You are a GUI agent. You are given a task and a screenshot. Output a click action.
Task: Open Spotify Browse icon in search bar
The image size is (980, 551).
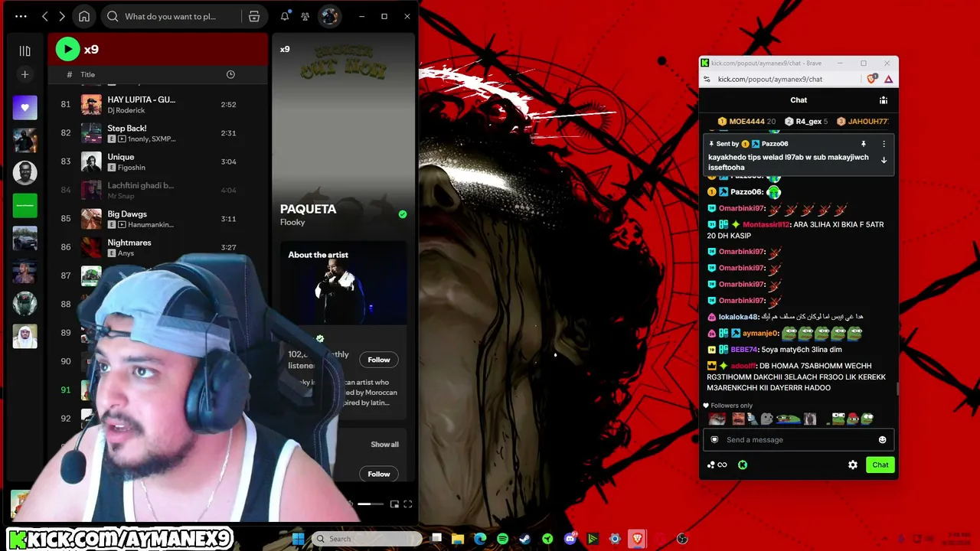(x=254, y=16)
